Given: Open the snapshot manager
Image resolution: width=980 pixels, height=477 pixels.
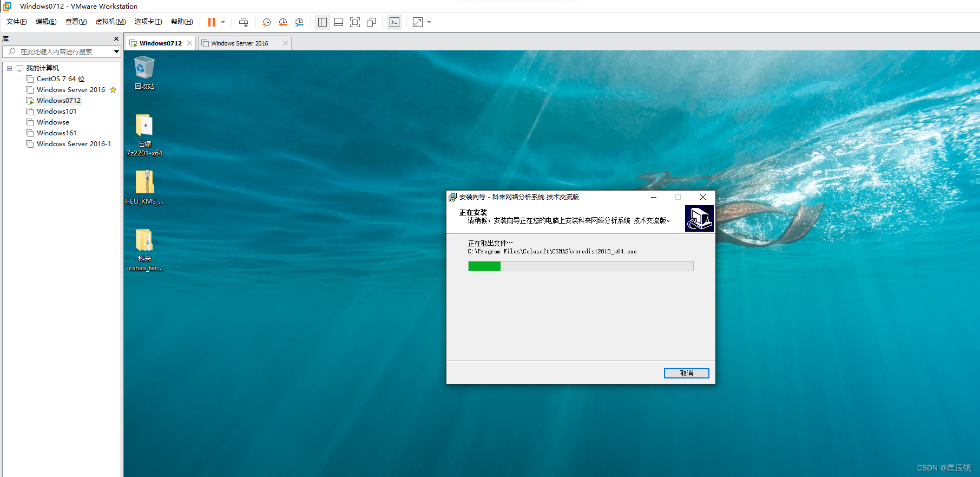Looking at the screenshot, I should (299, 22).
